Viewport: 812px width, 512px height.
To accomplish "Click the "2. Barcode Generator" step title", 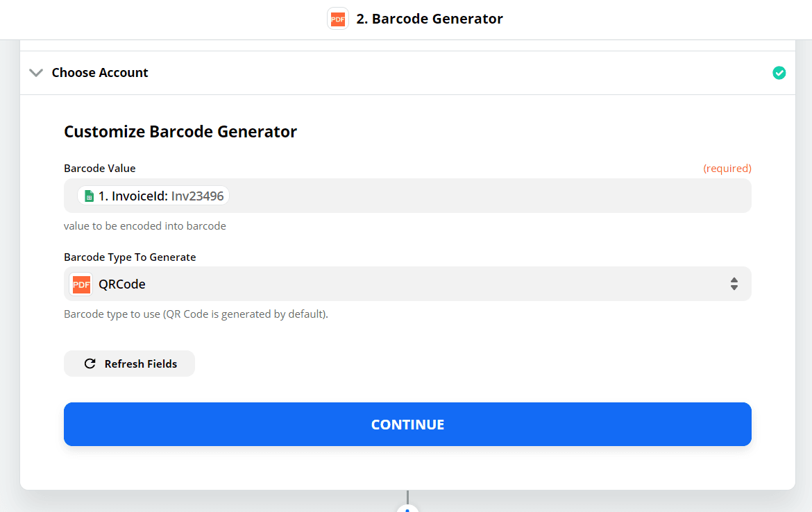I will point(430,19).
